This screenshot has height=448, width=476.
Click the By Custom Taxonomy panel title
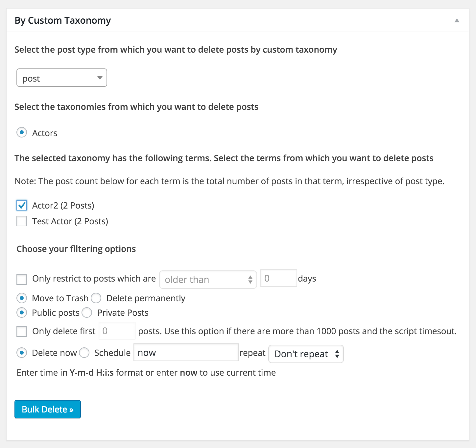(x=63, y=20)
